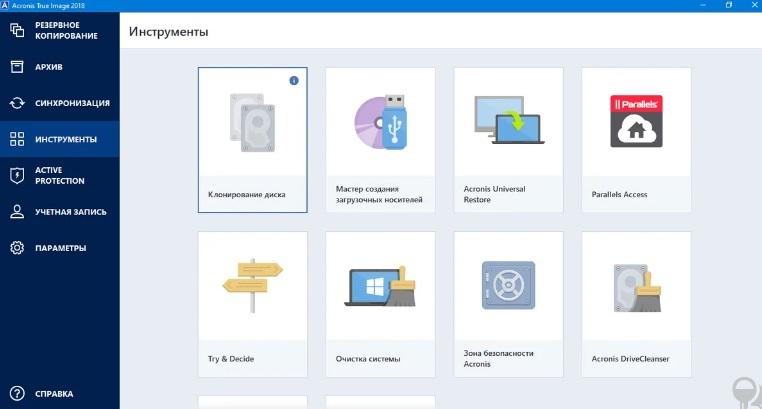Image resolution: width=762 pixels, height=409 pixels.
Task: Click the Universal Restore computers icon
Action: (509, 120)
